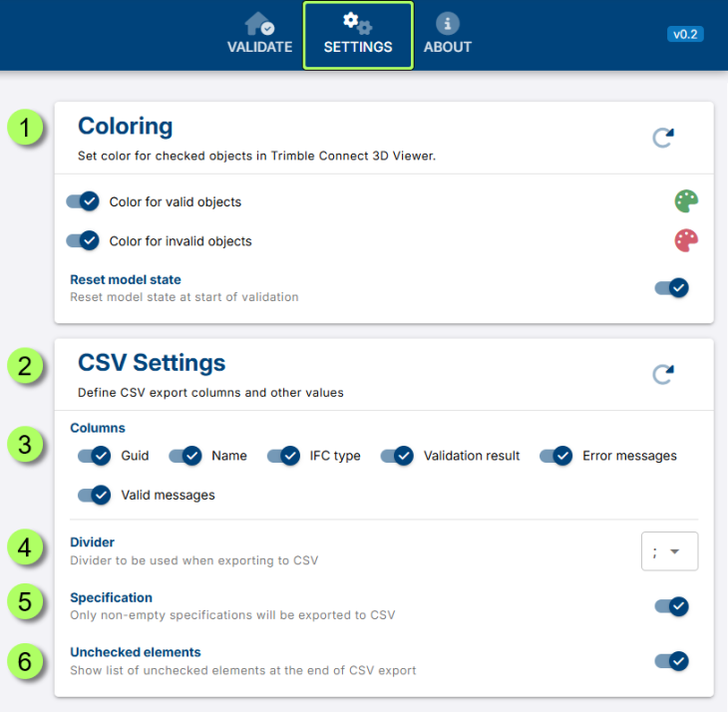Reset Coloring section to defaults
This screenshot has width=728, height=712.
point(663,138)
